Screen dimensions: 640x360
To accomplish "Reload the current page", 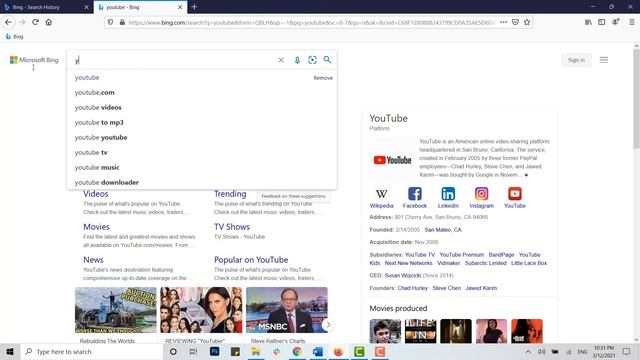I will (36, 22).
